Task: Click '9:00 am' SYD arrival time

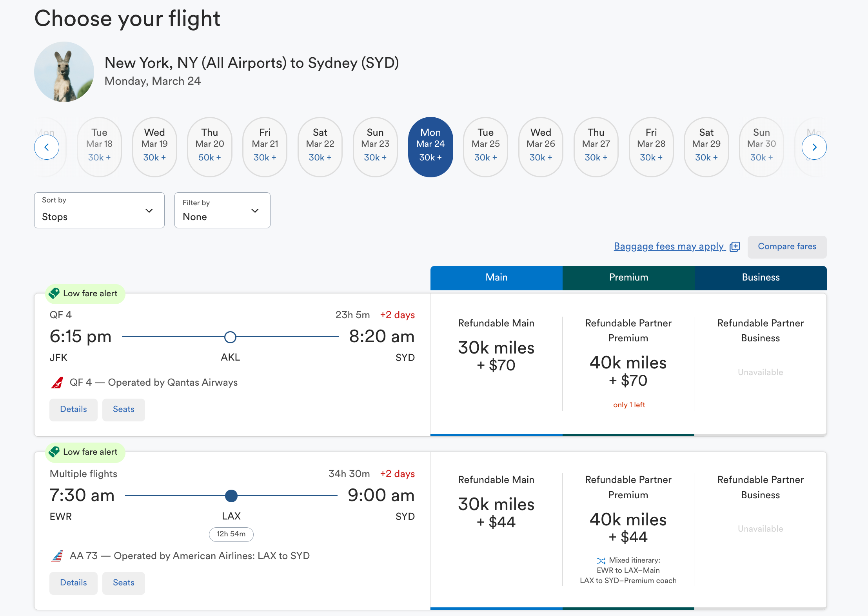Action: [x=381, y=496]
